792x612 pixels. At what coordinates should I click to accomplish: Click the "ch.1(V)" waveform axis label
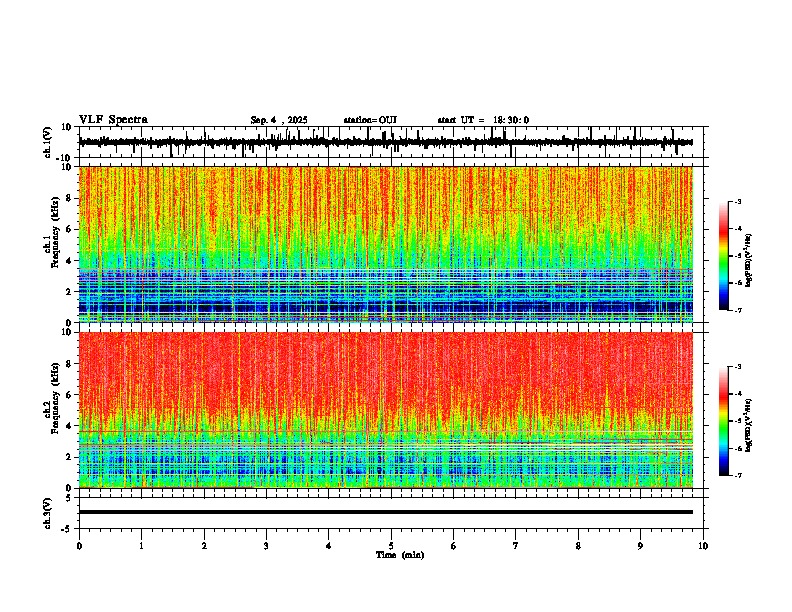click(x=48, y=142)
